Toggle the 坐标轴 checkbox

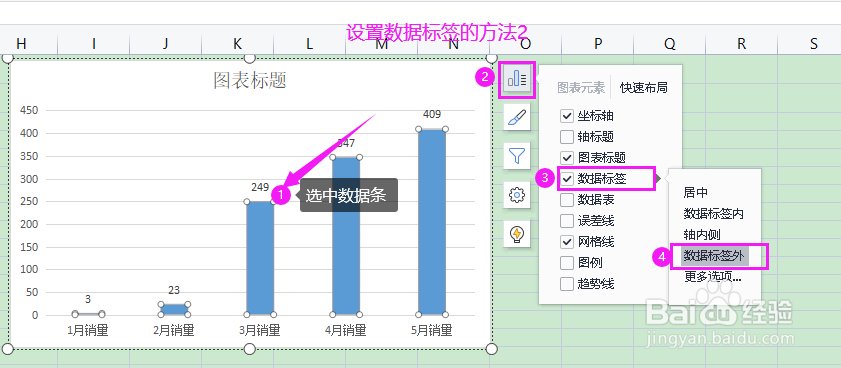[x=567, y=116]
